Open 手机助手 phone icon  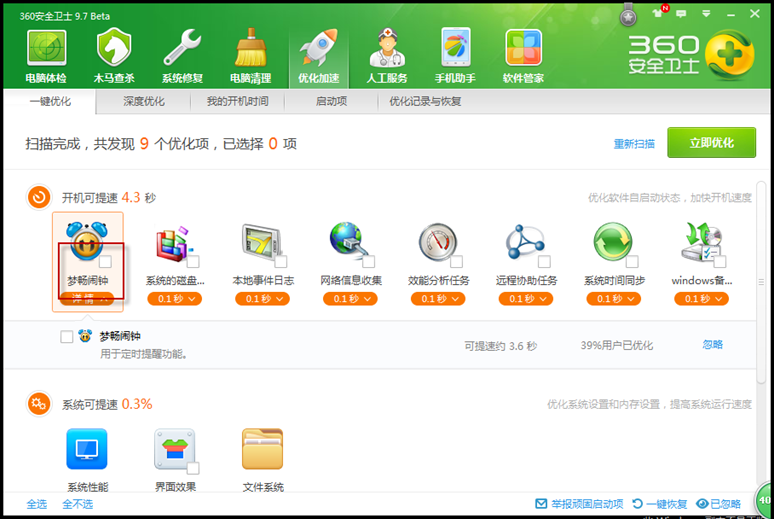pos(455,47)
